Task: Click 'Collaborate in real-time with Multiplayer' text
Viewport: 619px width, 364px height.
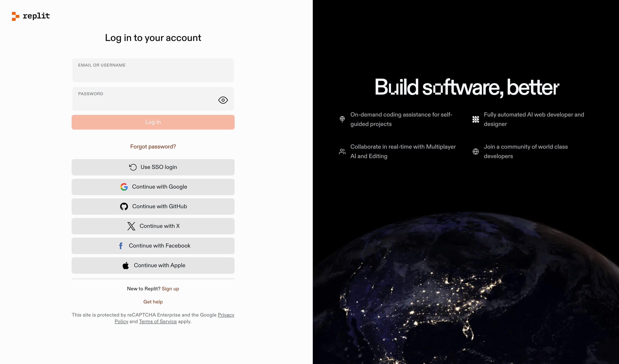Action: tap(403, 151)
